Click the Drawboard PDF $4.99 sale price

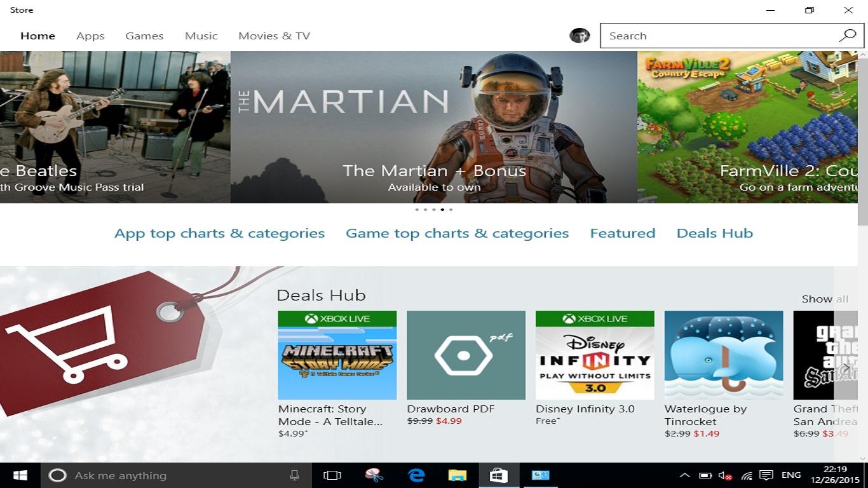[449, 421]
